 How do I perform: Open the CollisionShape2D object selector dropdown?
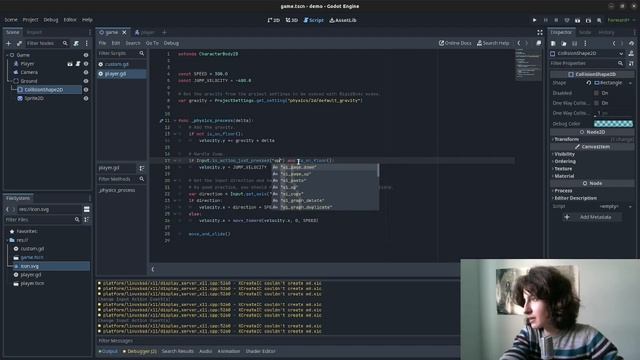[621, 53]
